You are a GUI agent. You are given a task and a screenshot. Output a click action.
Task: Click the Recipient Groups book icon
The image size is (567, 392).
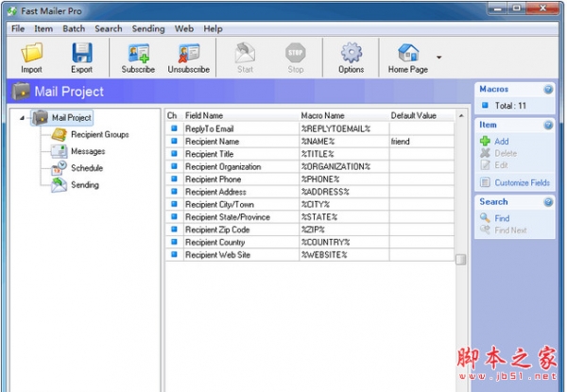point(60,134)
